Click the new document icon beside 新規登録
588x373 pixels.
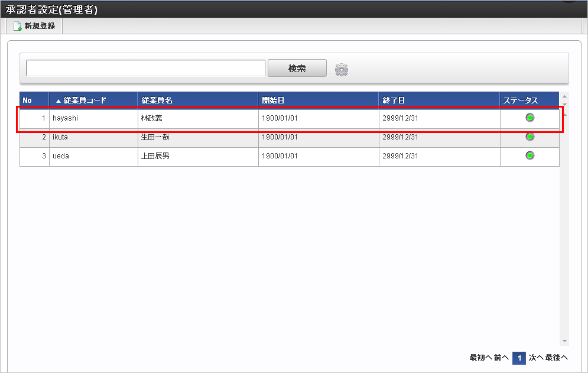pos(17,26)
